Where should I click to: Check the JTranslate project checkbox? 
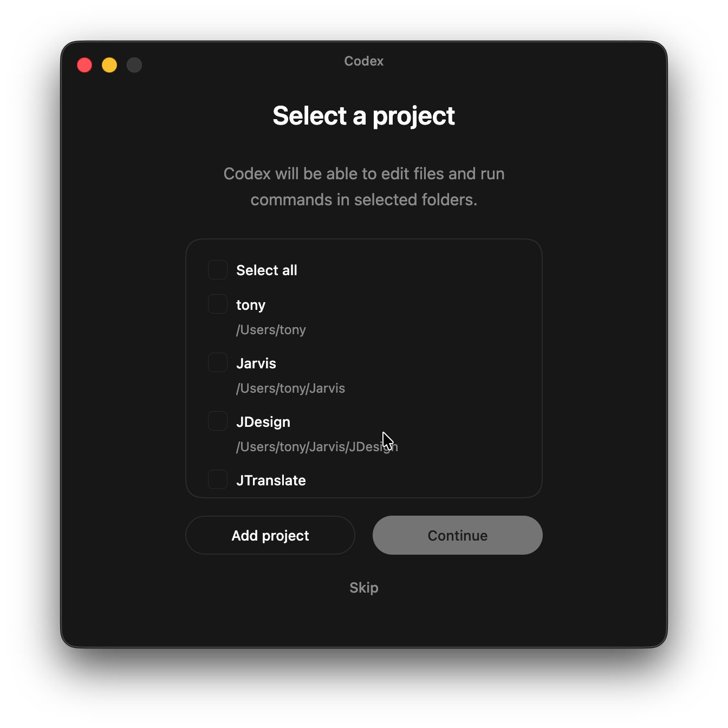click(218, 479)
